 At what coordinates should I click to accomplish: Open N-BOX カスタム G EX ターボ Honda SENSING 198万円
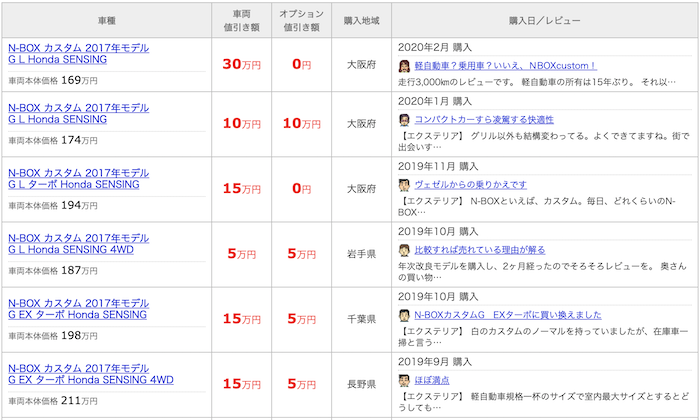79,309
